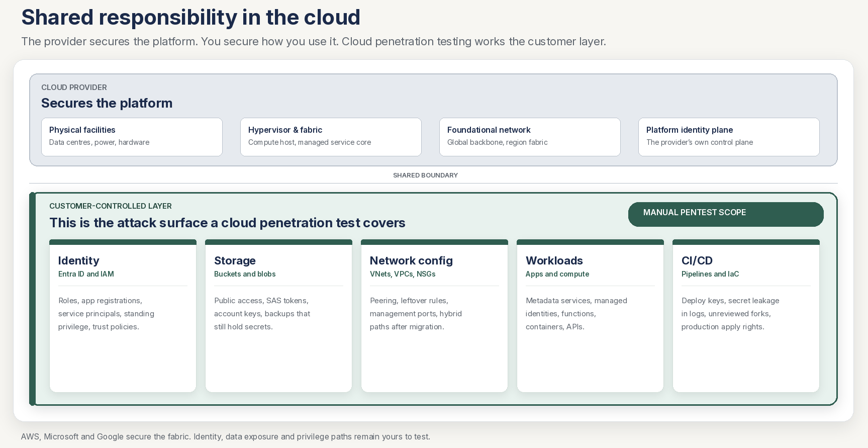The width and height of the screenshot is (868, 448).
Task: Open the Workloads card
Action: point(590,316)
